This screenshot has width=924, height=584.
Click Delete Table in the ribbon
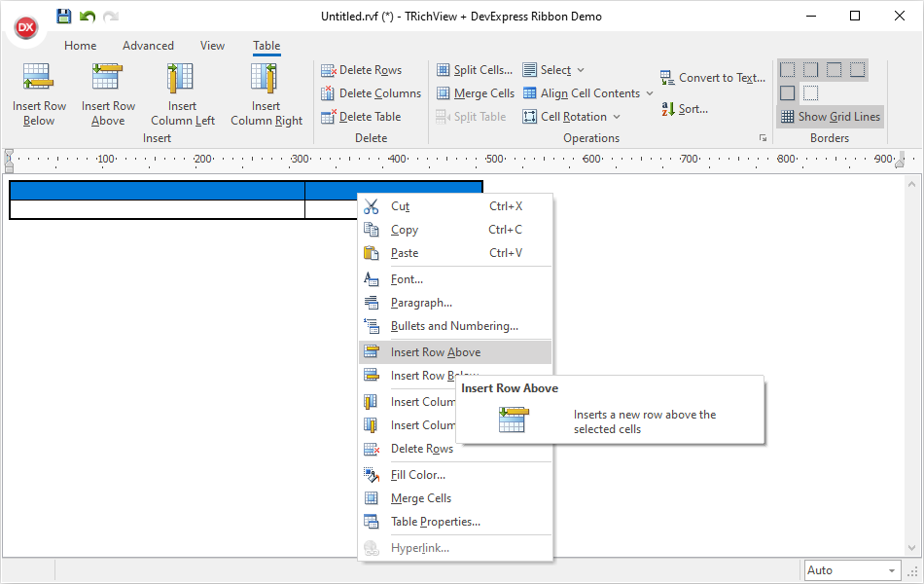coord(361,117)
